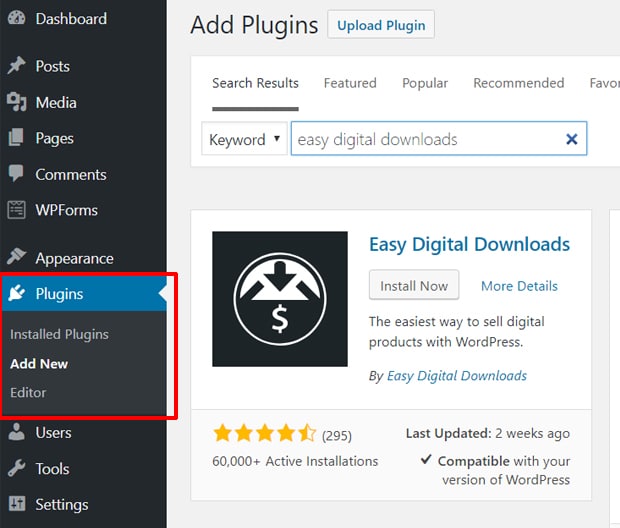Viewport: 620px width, 528px height.
Task: Open the Dashboard menu item
Action: [x=83, y=19]
